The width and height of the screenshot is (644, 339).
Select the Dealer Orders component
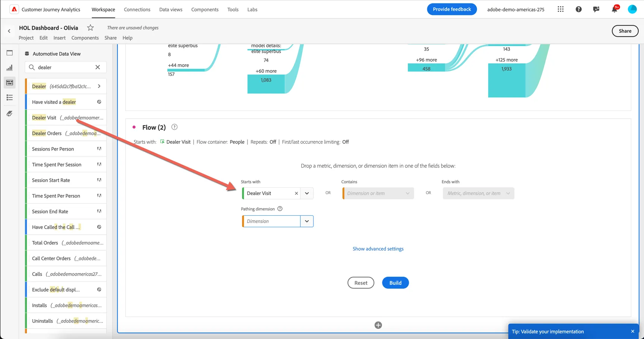tap(66, 133)
